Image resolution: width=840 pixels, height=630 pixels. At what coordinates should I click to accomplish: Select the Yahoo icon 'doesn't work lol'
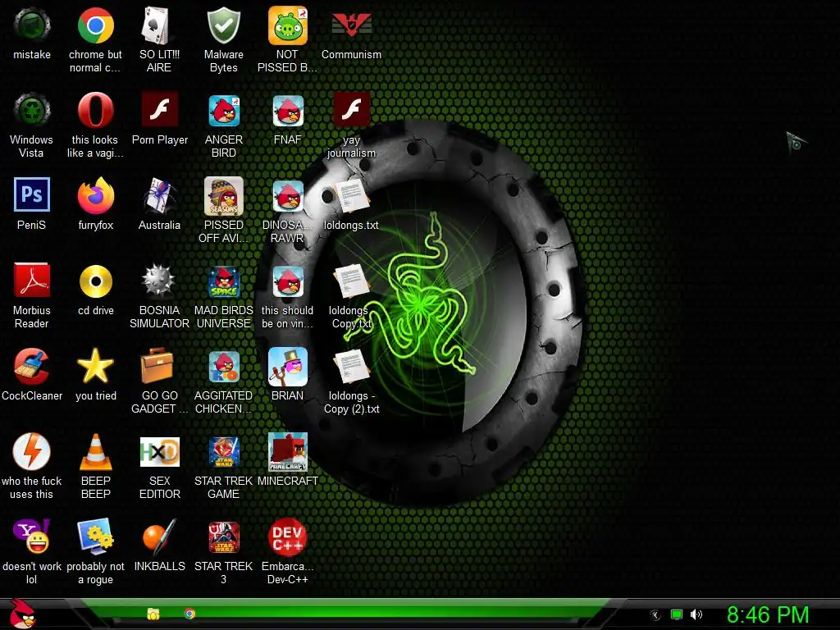[x=32, y=536]
